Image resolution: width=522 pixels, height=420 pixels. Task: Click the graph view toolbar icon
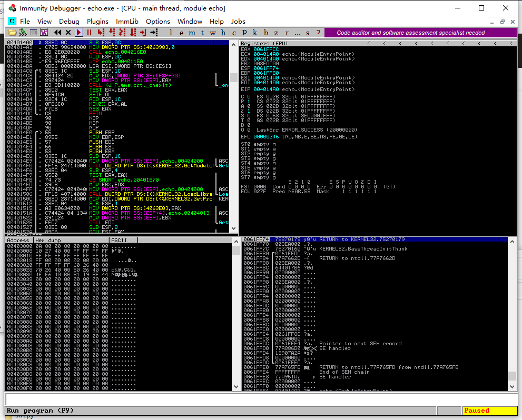(x=44, y=33)
